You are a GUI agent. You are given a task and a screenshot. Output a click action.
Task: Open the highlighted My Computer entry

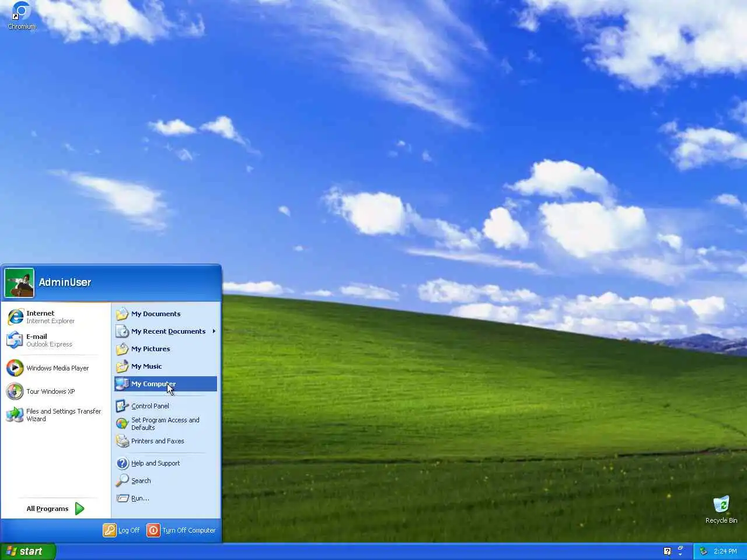pos(166,384)
